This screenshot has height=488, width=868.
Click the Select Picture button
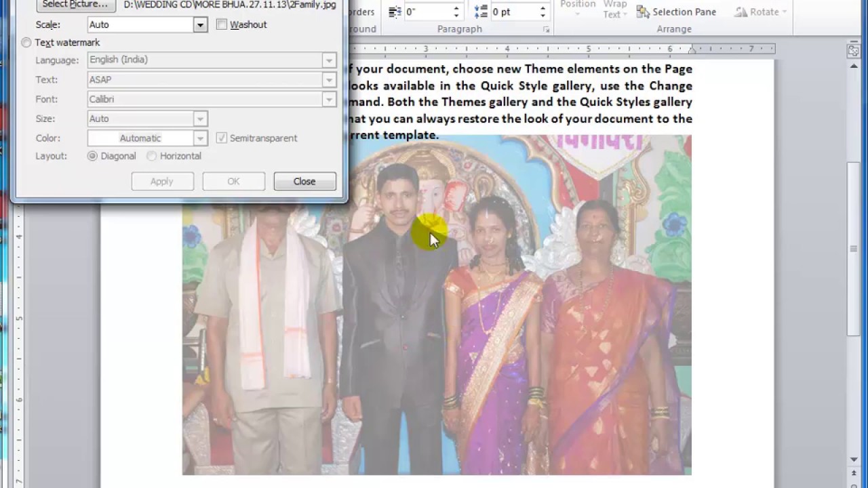click(75, 5)
